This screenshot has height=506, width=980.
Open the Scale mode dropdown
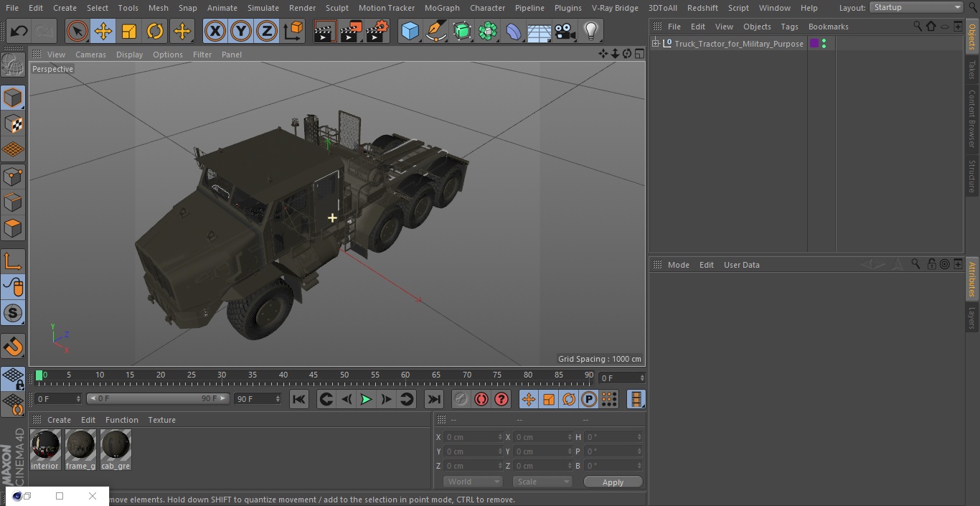[542, 482]
